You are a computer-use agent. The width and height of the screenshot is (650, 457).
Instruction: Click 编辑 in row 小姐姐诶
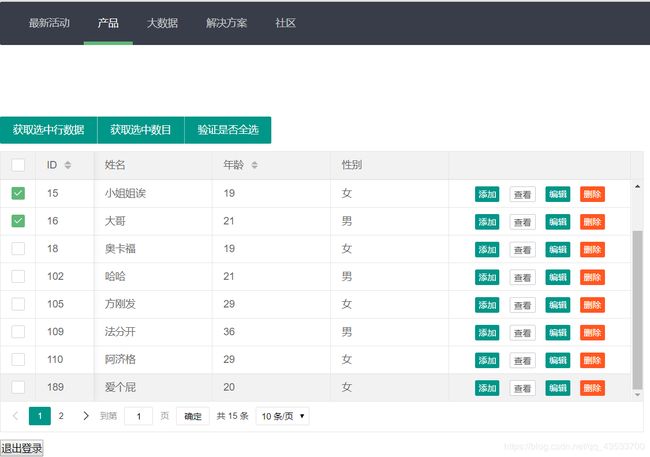tap(558, 194)
